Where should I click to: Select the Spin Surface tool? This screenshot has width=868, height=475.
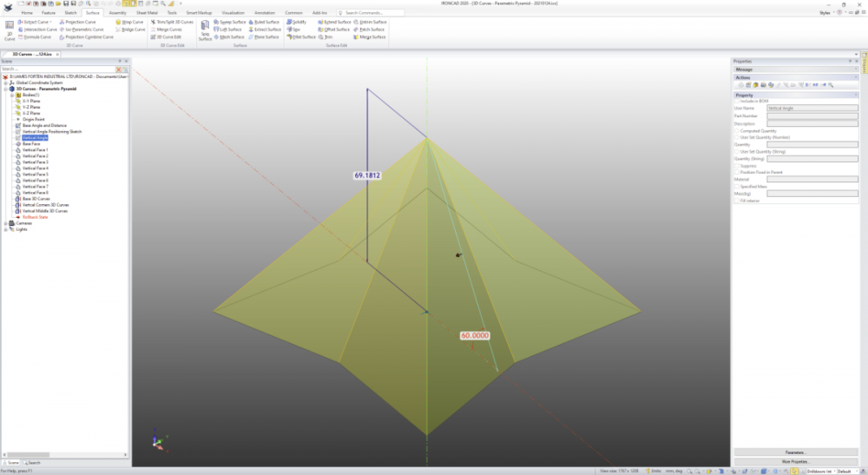[x=205, y=30]
